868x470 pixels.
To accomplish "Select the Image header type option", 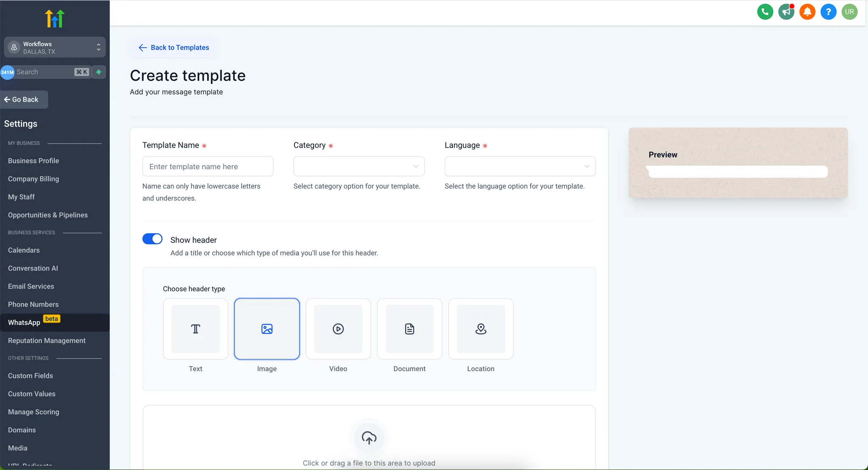I will tap(267, 329).
